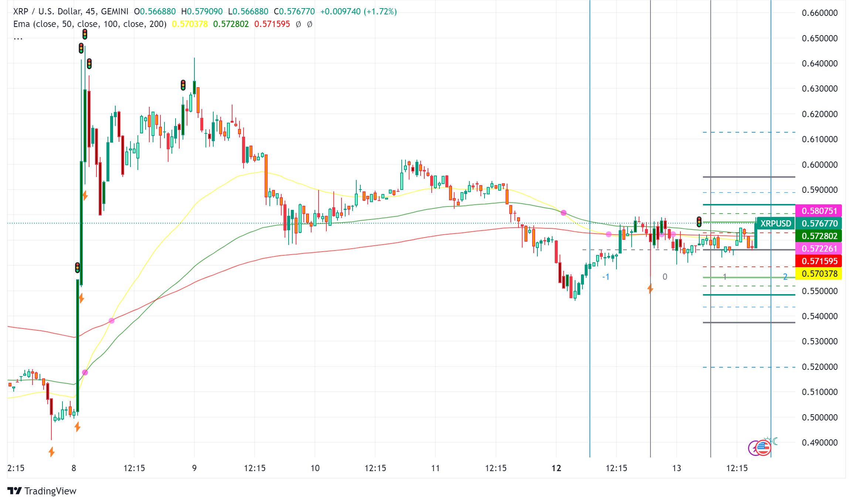Click the dark green 0.572802 axis label
The width and height of the screenshot is (853, 504).
coord(819,236)
